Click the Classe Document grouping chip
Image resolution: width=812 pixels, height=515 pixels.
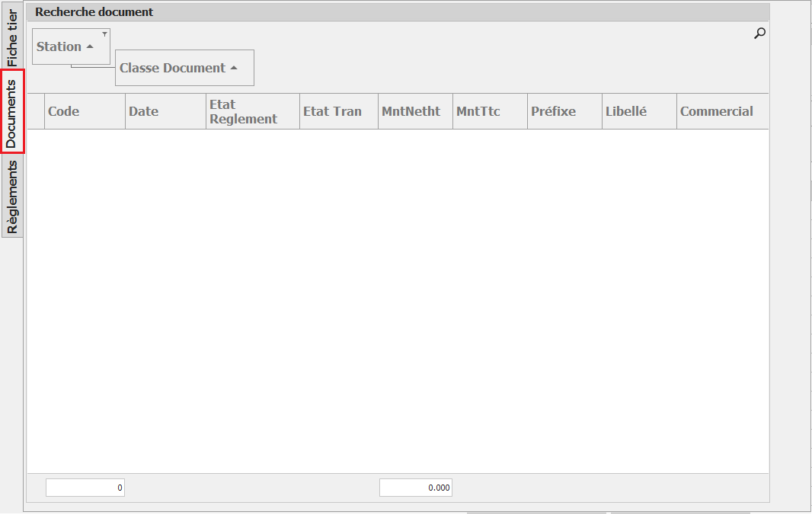(x=179, y=68)
